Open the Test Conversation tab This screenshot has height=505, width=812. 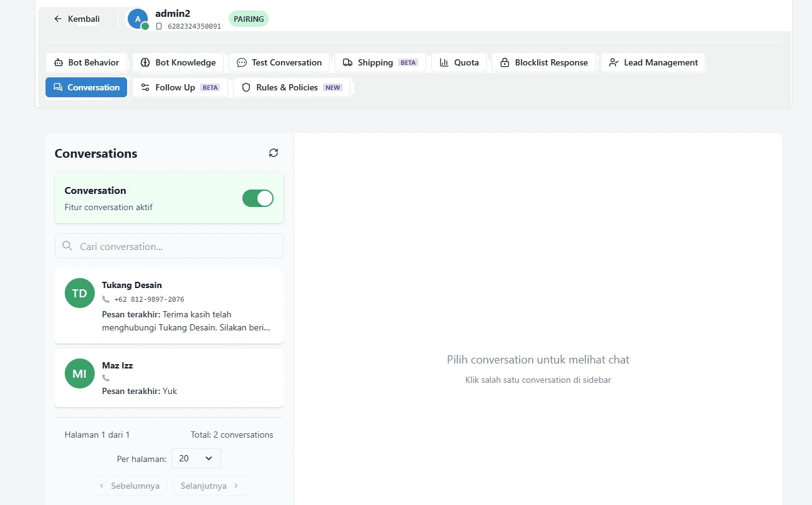point(279,62)
